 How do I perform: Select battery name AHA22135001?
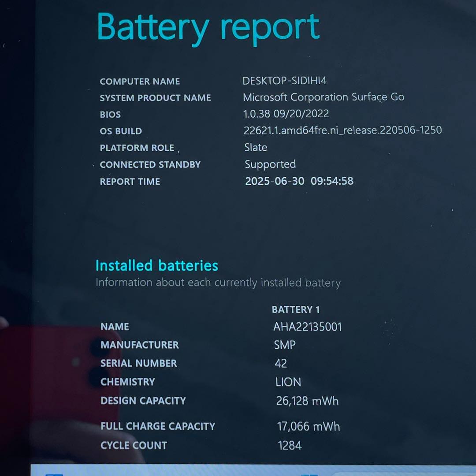[307, 327]
